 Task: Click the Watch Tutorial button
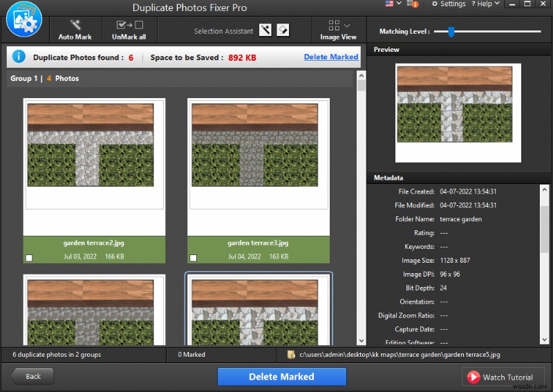[500, 377]
